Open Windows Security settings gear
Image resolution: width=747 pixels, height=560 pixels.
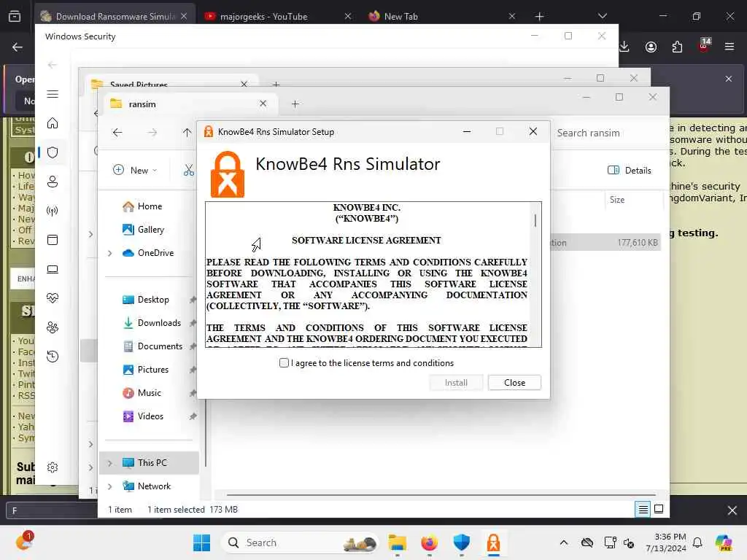pos(53,467)
